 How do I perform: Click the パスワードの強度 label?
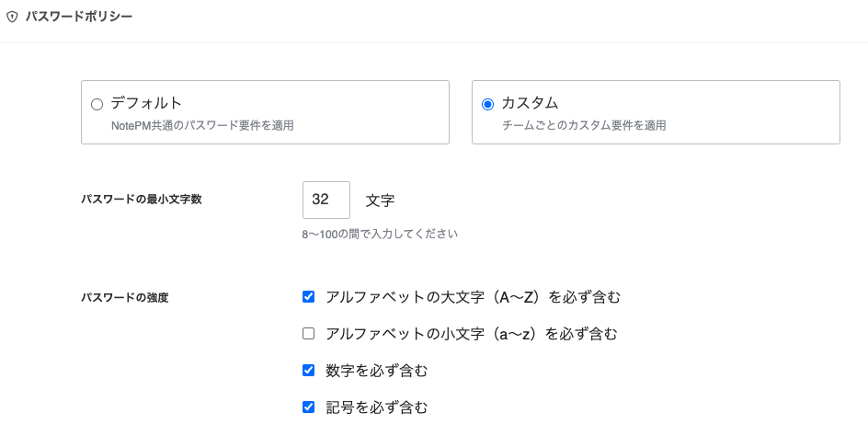124,297
